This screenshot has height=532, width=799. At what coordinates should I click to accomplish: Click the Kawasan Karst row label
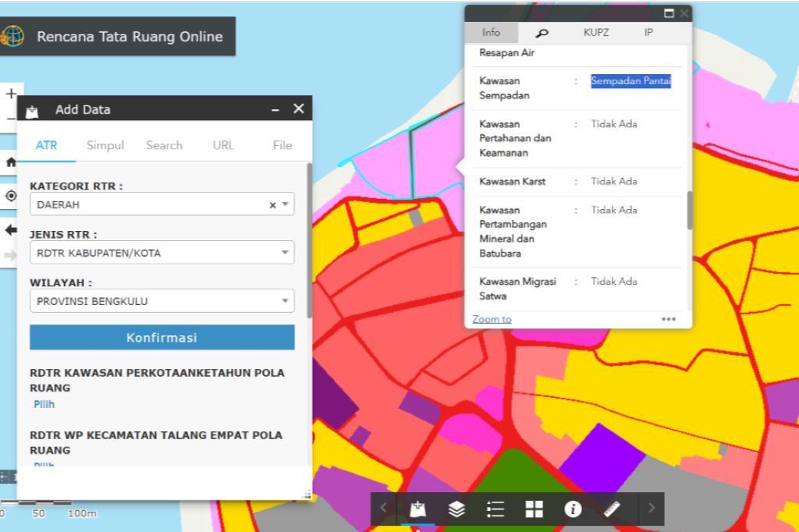pos(512,182)
